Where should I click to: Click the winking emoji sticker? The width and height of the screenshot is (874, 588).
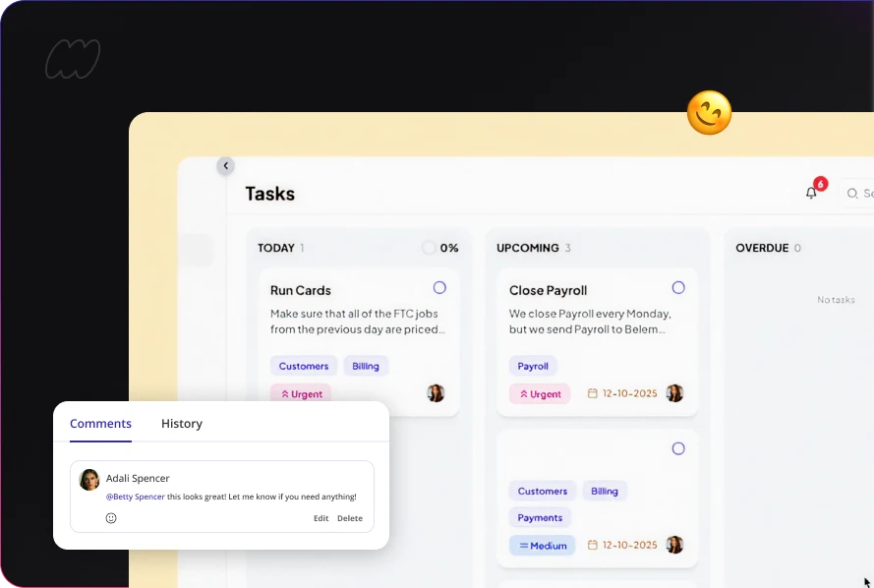tap(709, 112)
